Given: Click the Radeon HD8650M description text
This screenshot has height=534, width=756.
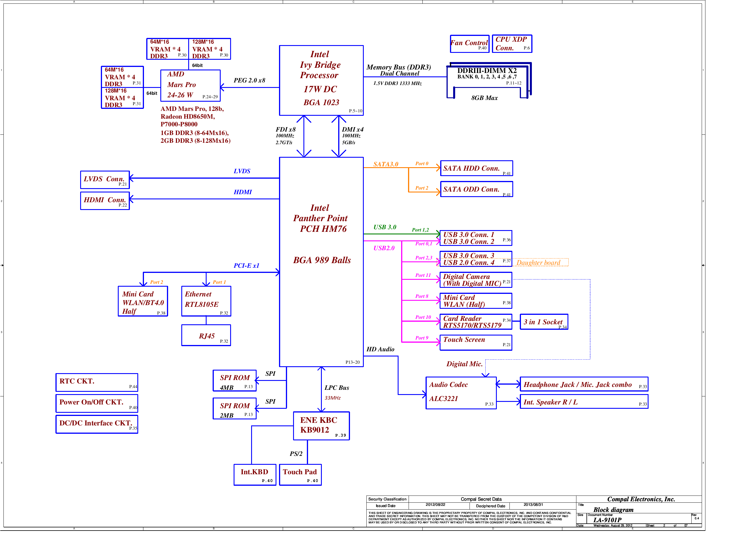Looking at the screenshot, I should (x=188, y=117).
